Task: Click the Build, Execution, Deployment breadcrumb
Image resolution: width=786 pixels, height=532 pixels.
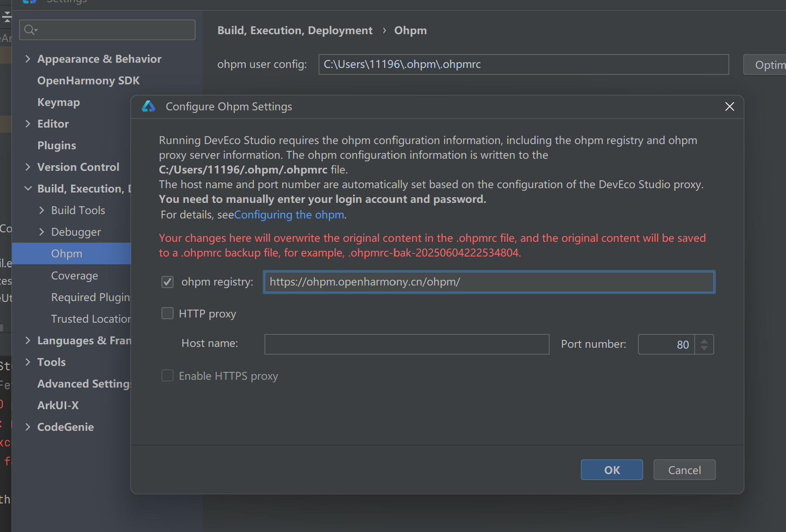Action: 295,30
